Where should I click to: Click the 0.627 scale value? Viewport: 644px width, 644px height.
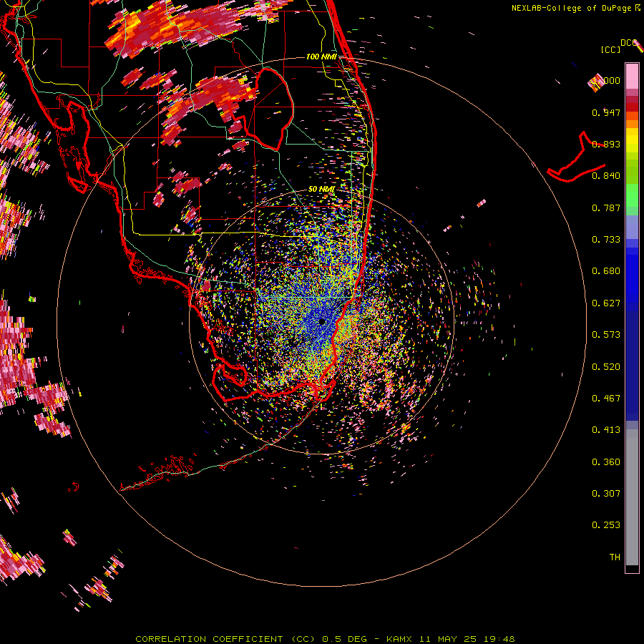(606, 303)
